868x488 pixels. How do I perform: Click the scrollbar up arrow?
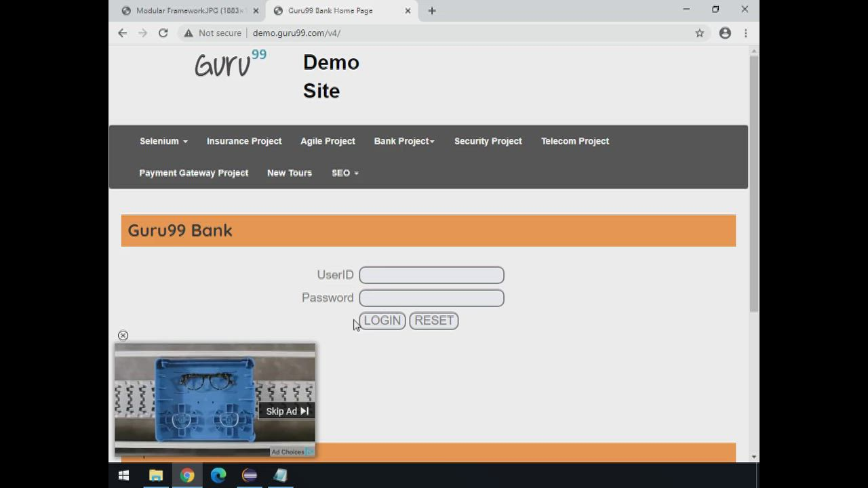pyautogui.click(x=754, y=51)
